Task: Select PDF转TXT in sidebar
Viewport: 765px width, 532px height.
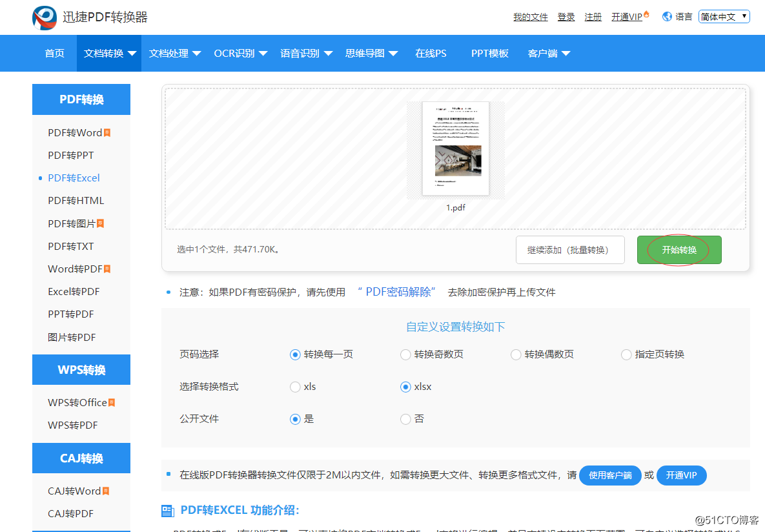Action: click(x=71, y=247)
